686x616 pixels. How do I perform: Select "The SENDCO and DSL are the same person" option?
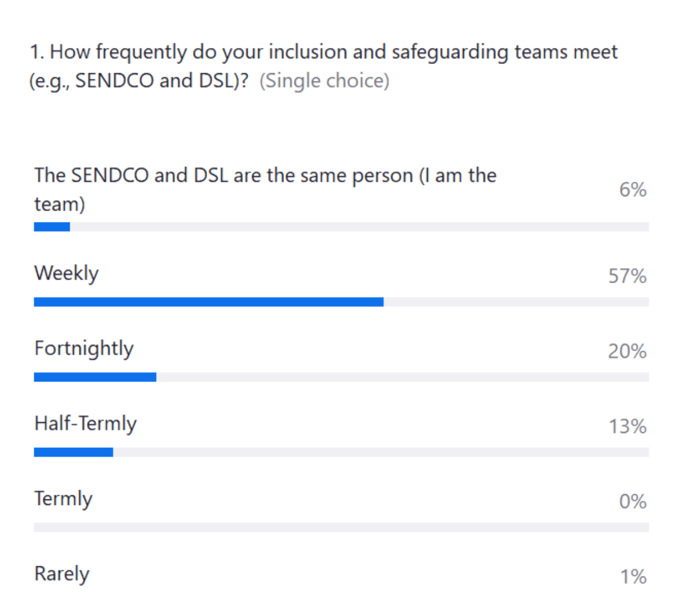[265, 176]
